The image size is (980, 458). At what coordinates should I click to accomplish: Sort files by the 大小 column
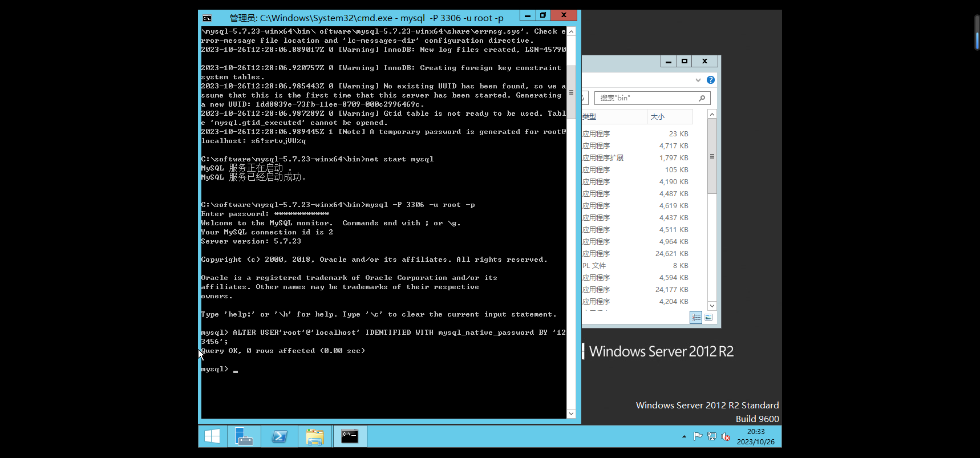pyautogui.click(x=670, y=117)
